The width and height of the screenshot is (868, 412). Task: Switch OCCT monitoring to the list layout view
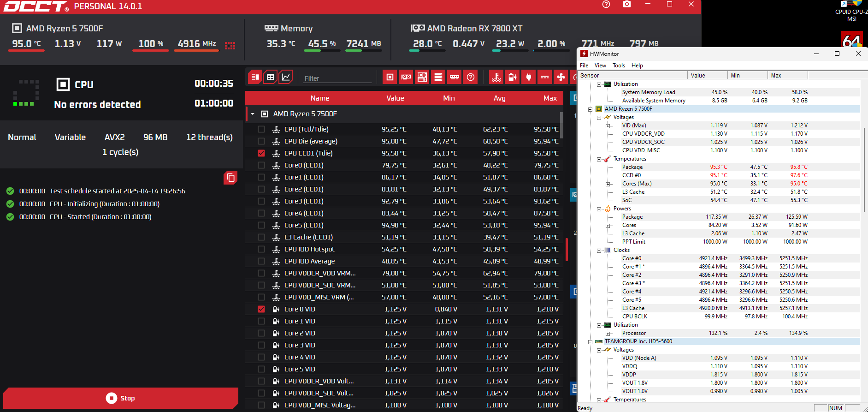pos(255,77)
